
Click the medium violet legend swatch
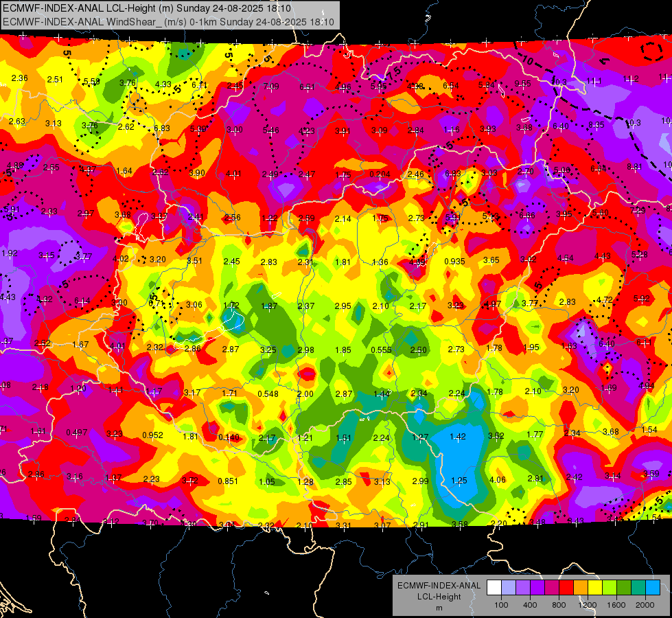click(x=523, y=588)
